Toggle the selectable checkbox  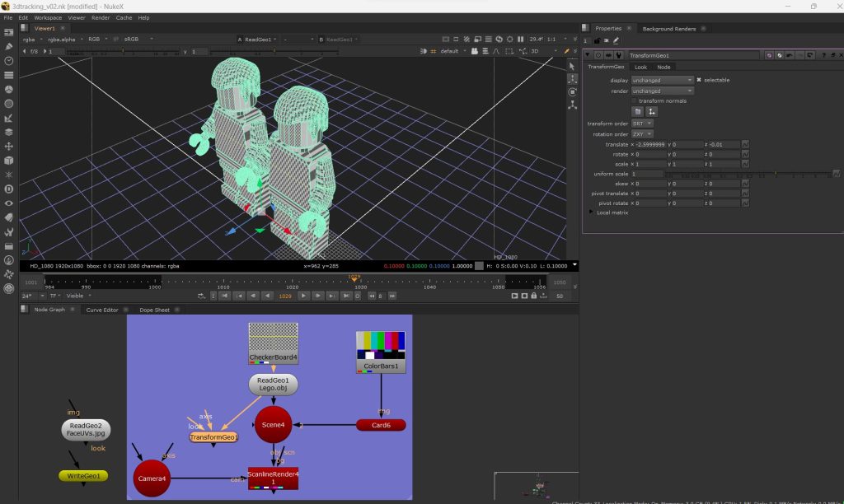click(x=699, y=80)
